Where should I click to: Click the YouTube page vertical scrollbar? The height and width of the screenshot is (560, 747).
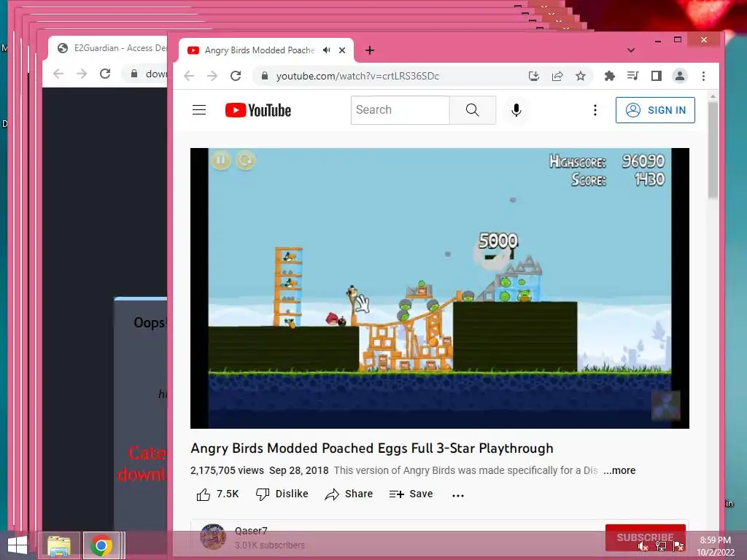713,150
